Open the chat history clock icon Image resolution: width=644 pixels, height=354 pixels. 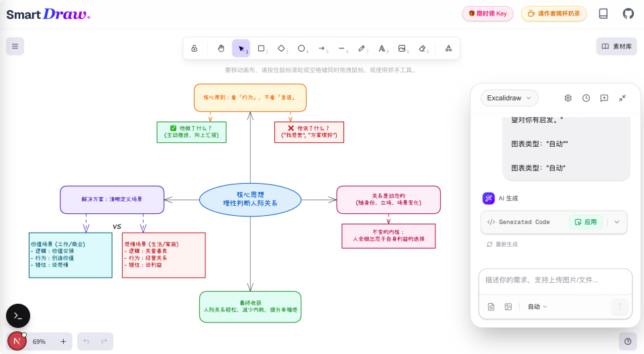[x=586, y=98]
